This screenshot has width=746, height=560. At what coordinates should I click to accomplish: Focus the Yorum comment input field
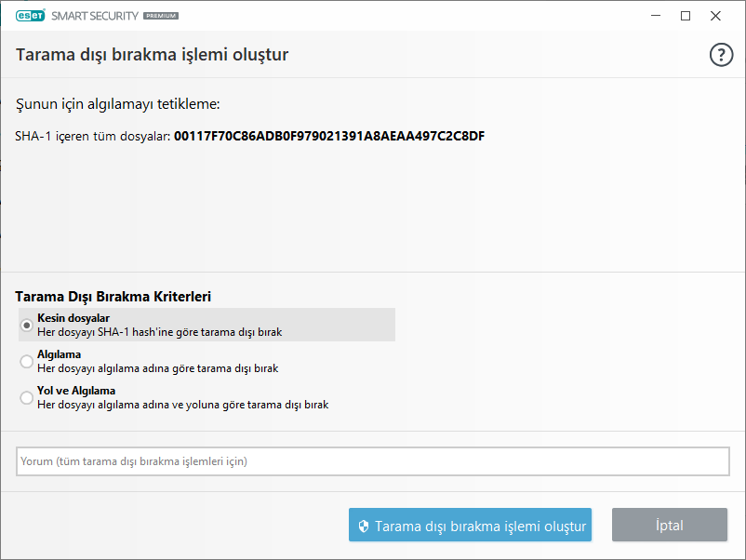[372, 461]
